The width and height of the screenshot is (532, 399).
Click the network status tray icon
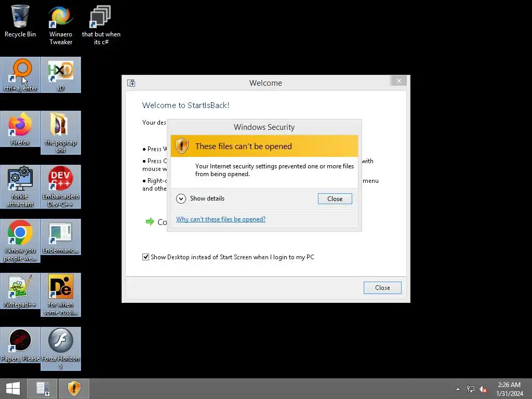point(471,389)
